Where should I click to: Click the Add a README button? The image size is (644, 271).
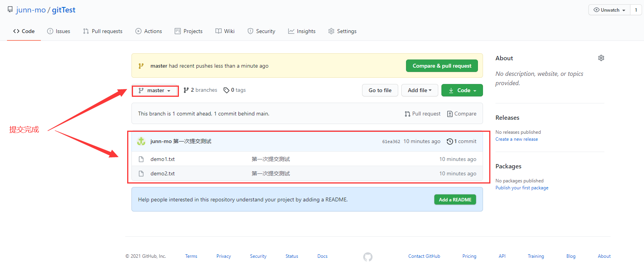[x=455, y=199]
